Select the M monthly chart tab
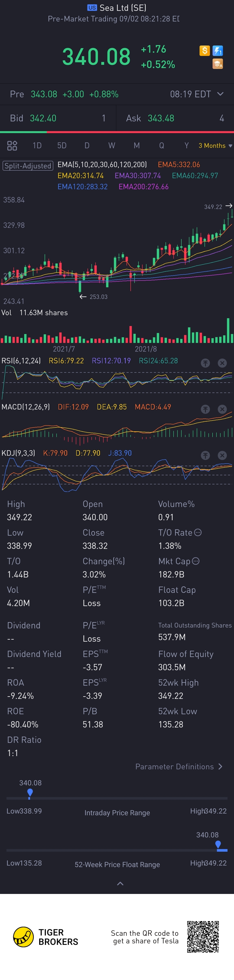Viewport: 234px width, 980px height. [x=136, y=146]
